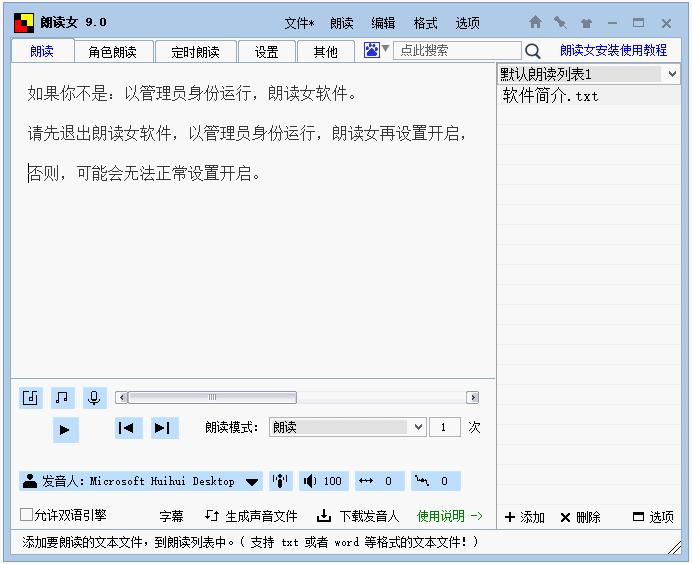Screen dimensions: 692x564
Task: Expand the 朗读模式 dropdown
Action: [x=418, y=427]
